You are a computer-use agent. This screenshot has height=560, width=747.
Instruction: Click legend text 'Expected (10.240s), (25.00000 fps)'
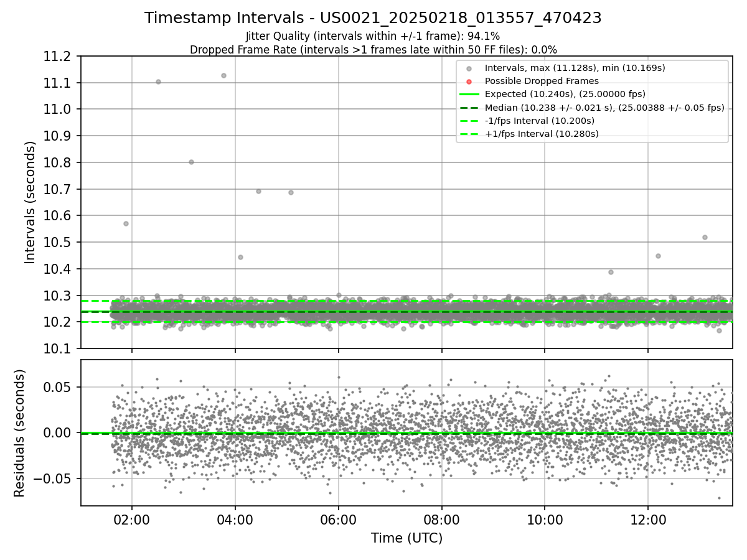(565, 94)
